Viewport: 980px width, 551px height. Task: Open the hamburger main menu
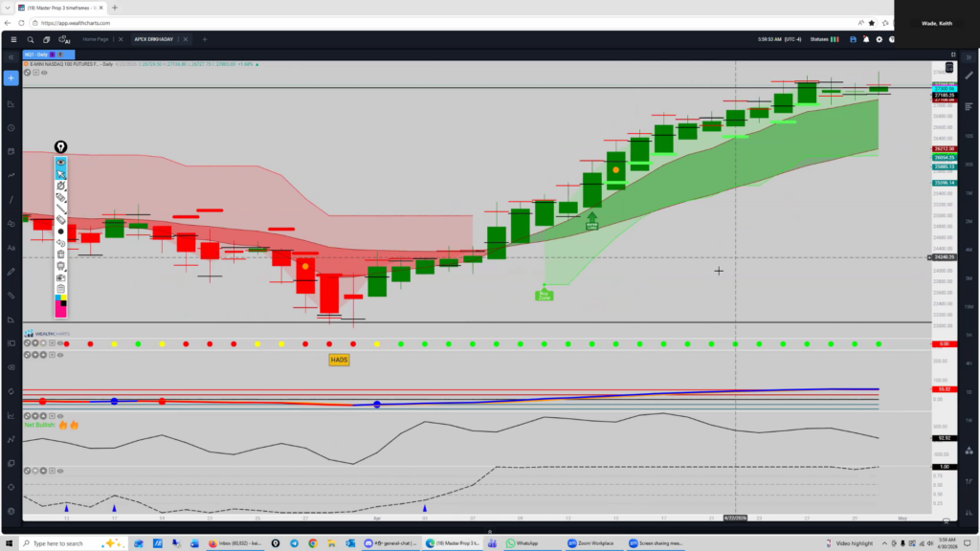[x=13, y=39]
